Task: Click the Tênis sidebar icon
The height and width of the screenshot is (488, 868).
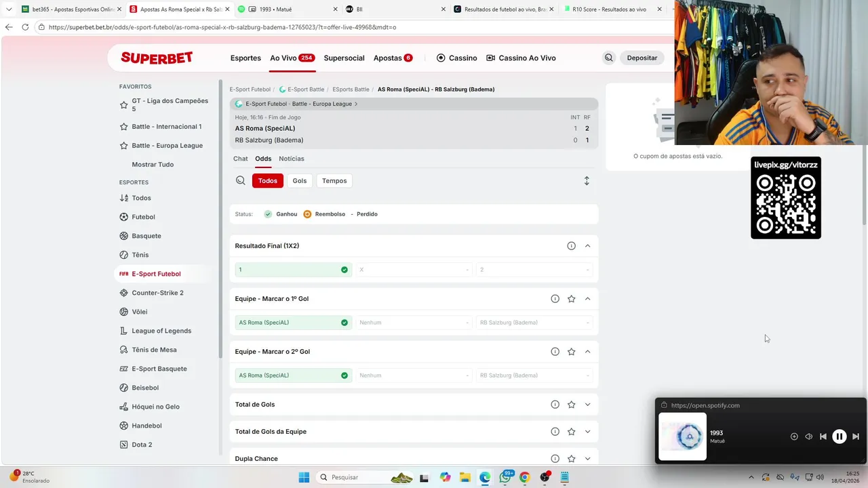Action: tap(123, 255)
